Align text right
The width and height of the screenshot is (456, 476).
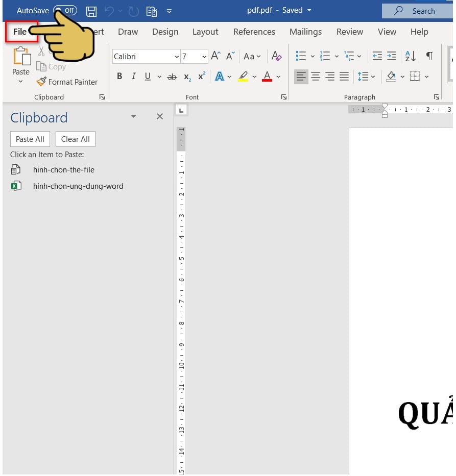330,76
